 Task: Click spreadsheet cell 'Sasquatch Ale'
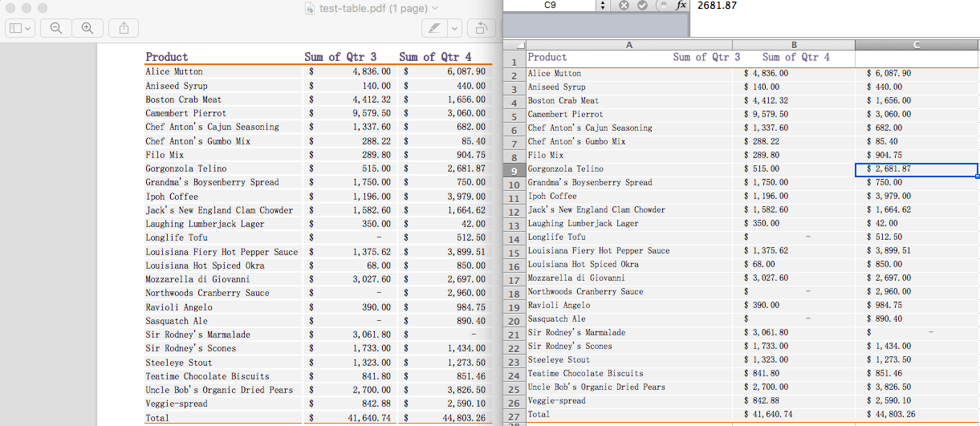pos(557,319)
